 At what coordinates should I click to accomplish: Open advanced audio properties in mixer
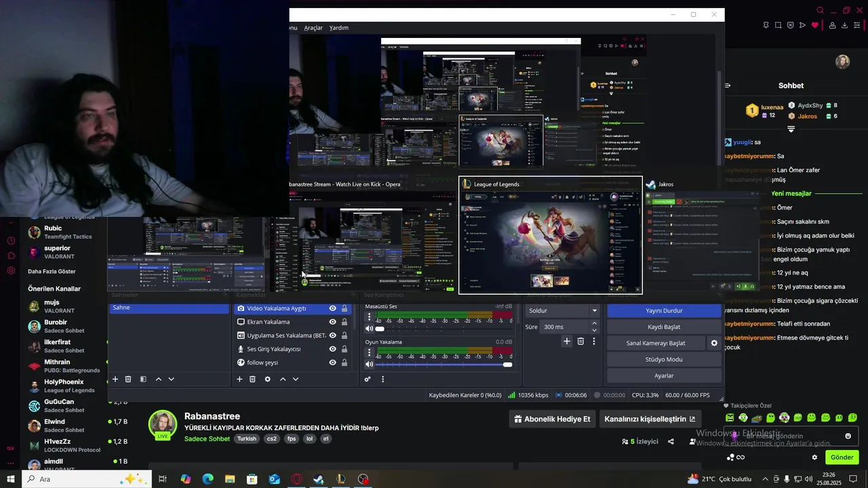click(368, 380)
